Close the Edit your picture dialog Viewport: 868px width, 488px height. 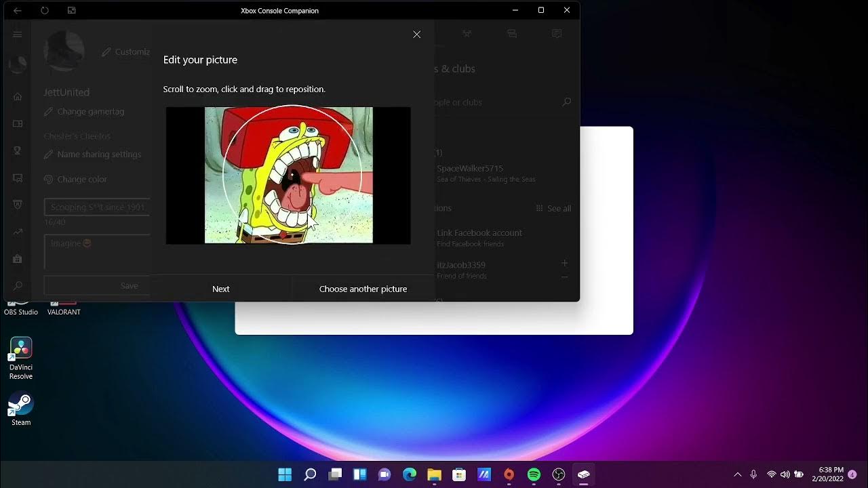[416, 35]
